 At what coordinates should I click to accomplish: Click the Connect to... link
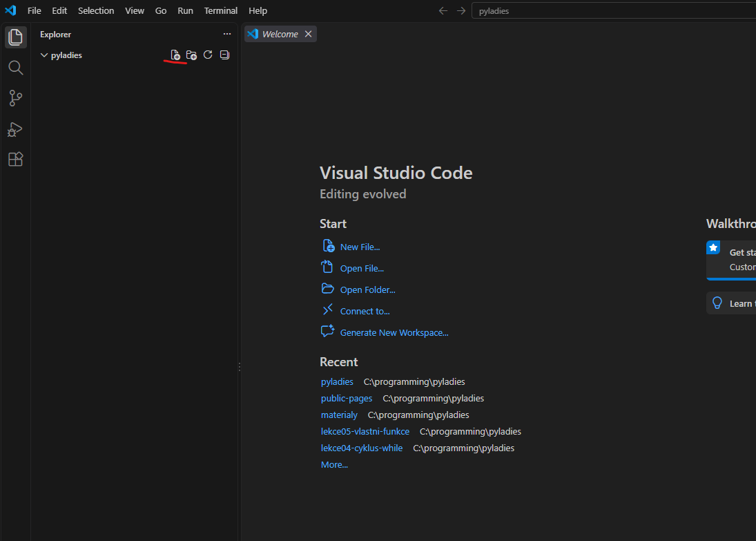pos(365,312)
